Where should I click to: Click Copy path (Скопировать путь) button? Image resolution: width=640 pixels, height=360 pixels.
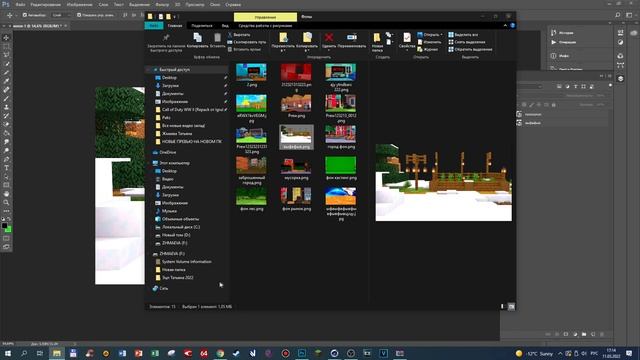click(x=247, y=42)
